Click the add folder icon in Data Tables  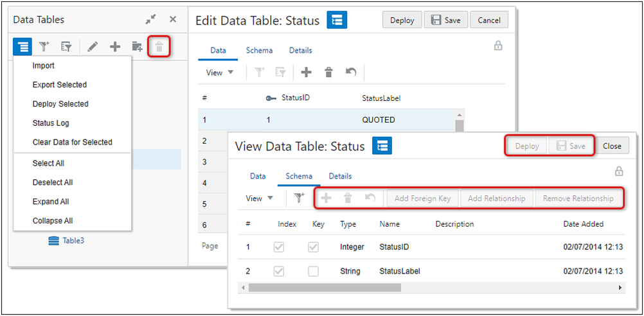[137, 46]
